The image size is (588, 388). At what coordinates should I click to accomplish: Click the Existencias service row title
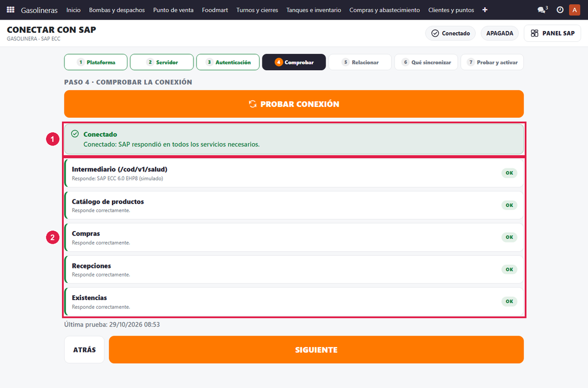89,298
